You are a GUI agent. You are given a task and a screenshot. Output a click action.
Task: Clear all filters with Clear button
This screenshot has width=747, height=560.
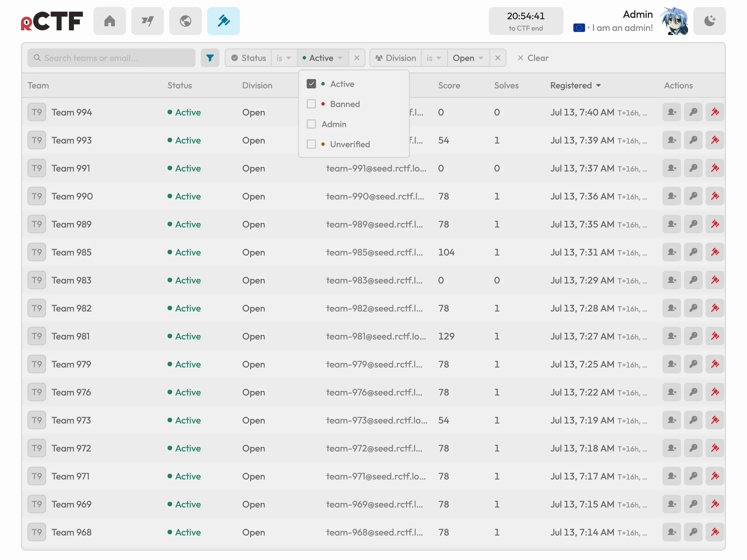(533, 58)
